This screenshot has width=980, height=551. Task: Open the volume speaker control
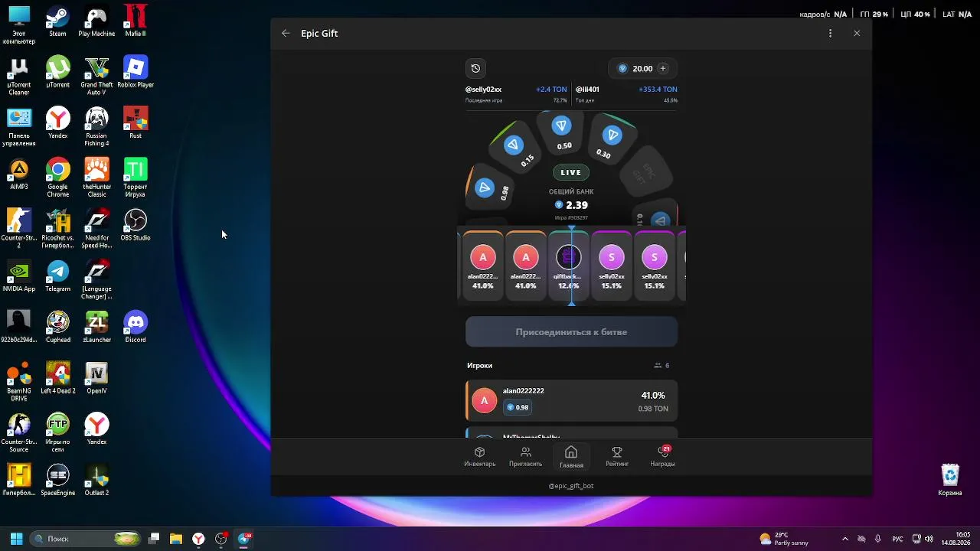[x=929, y=539]
